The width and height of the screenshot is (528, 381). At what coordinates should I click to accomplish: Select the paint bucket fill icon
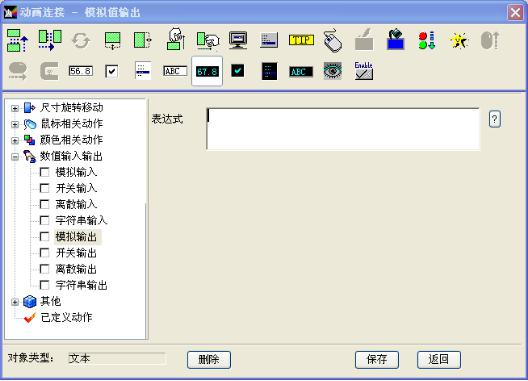[x=395, y=40]
